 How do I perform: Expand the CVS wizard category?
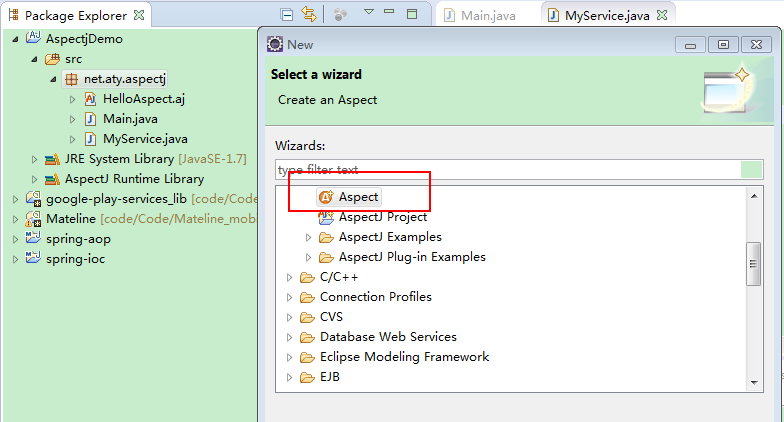290,317
